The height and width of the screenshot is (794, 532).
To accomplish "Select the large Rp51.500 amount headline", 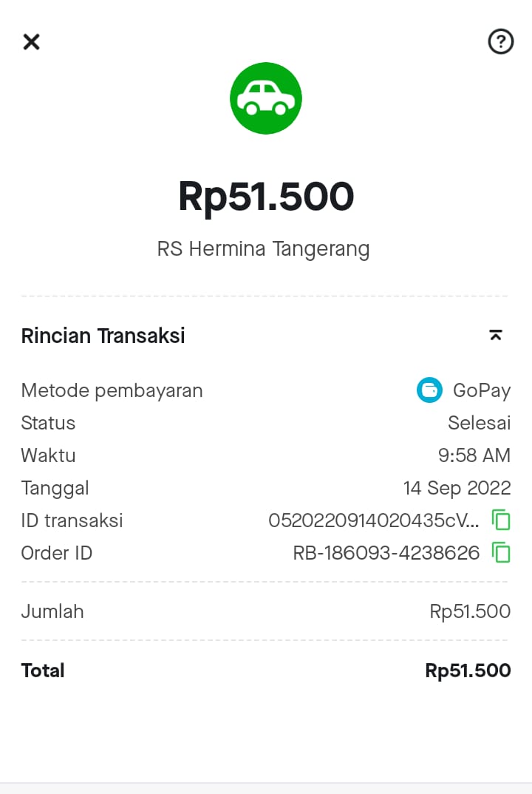I will 266,197.
